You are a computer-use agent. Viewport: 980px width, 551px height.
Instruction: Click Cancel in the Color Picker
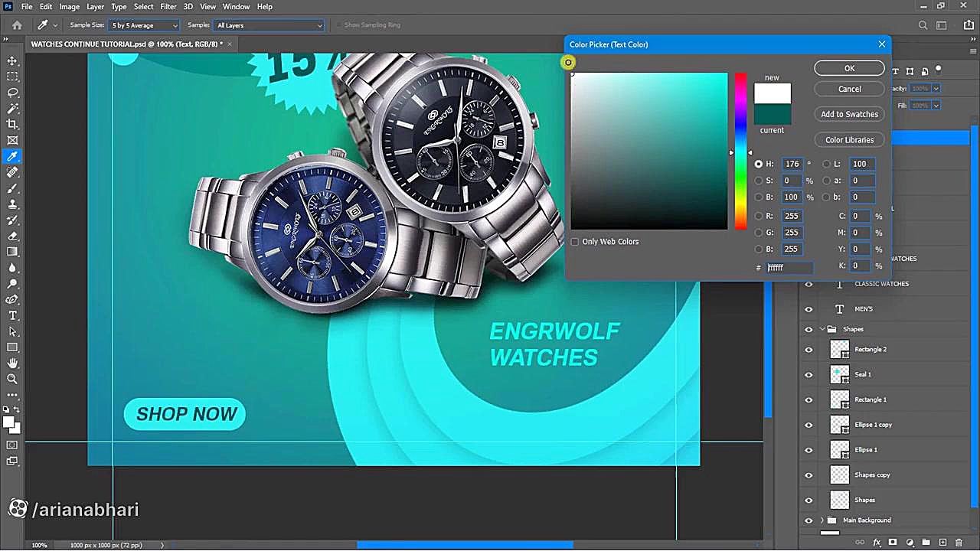tap(849, 89)
